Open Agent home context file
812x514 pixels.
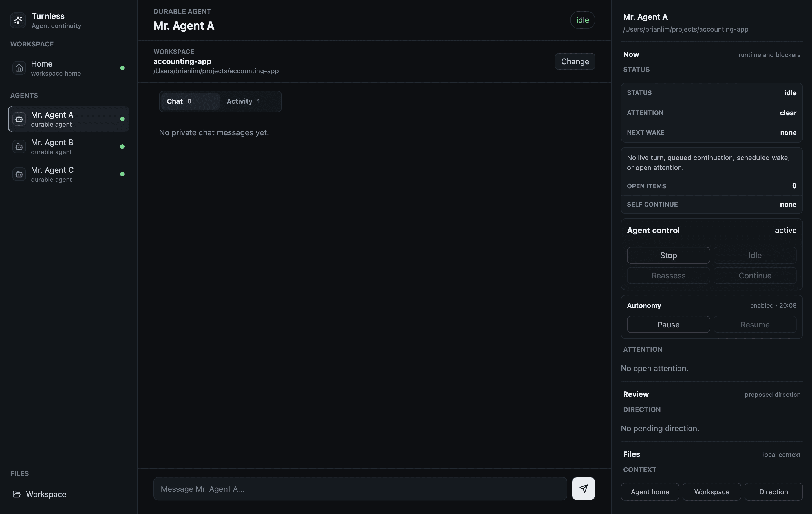point(650,492)
